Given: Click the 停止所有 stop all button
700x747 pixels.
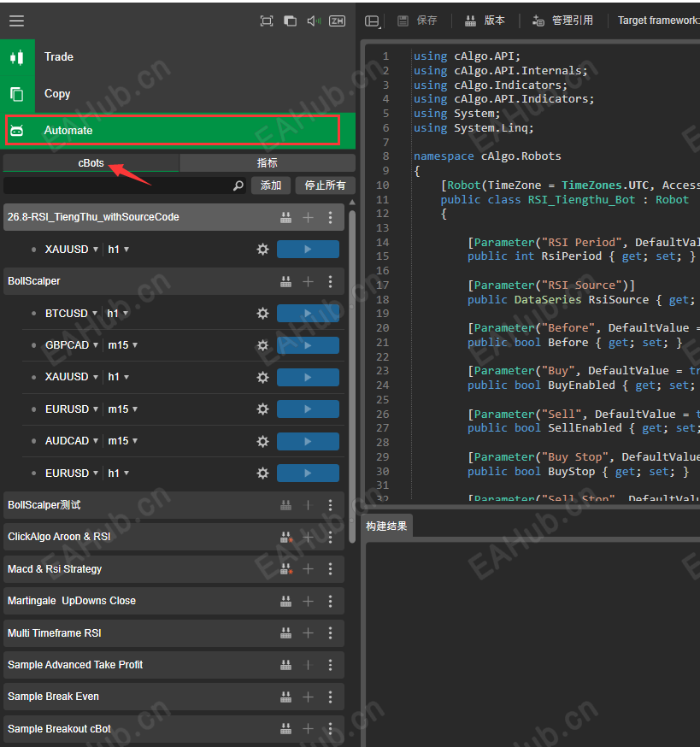Looking at the screenshot, I should coord(325,185).
